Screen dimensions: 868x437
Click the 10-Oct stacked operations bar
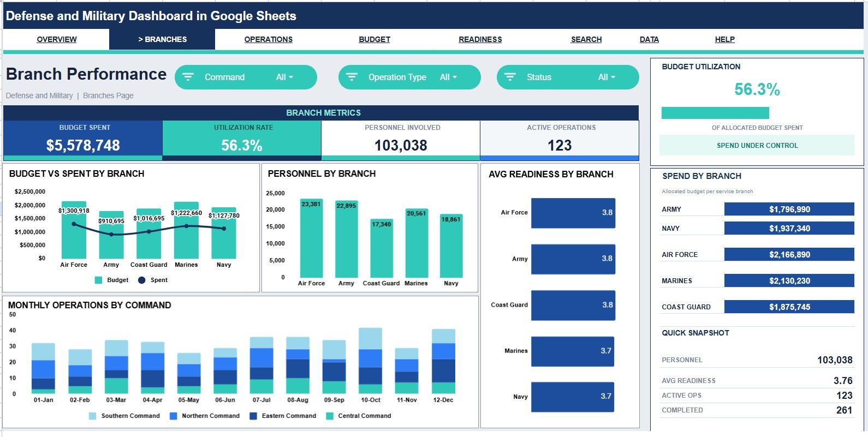(x=371, y=361)
